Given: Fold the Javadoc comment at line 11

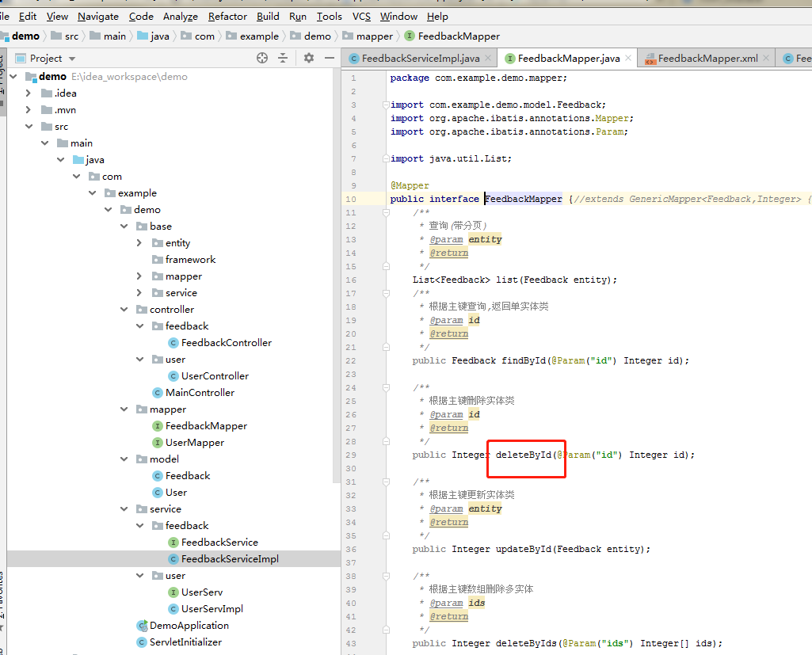Looking at the screenshot, I should click(386, 212).
